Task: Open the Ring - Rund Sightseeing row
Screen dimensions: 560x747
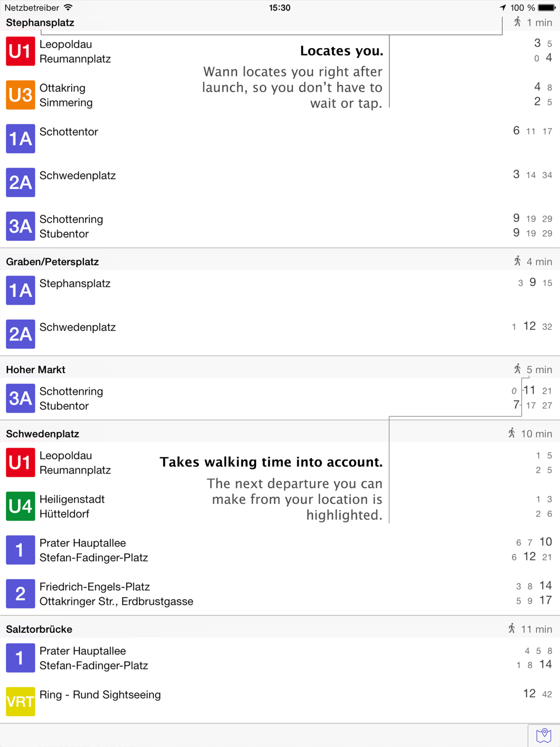Action: (280, 702)
